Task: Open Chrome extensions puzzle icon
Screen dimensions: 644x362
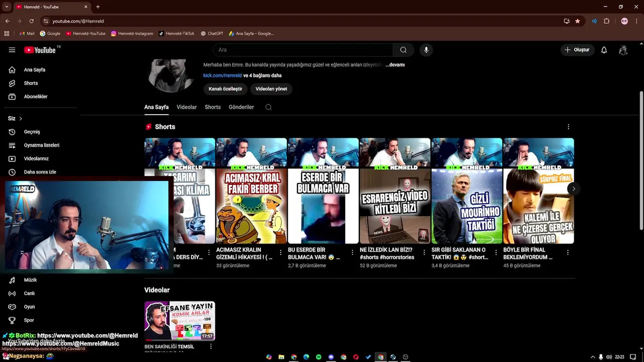Action: point(607,21)
